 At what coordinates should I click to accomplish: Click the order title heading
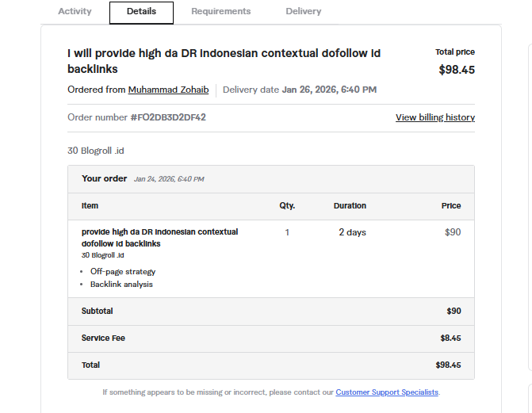pyautogui.click(x=224, y=61)
